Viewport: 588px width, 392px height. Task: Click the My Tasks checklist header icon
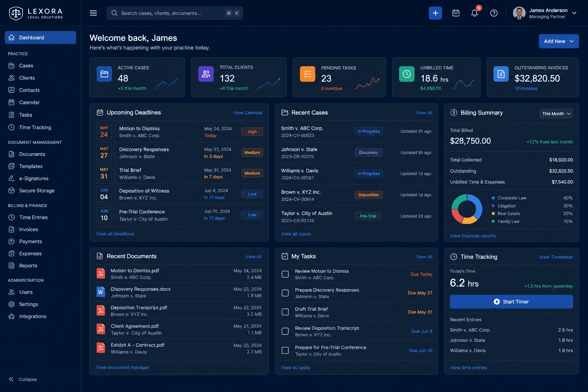285,256
